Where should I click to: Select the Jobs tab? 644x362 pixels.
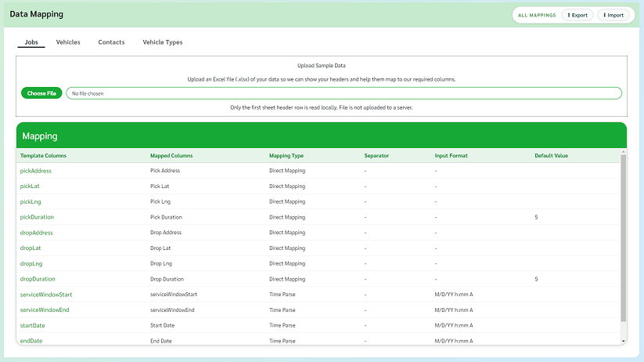pyautogui.click(x=31, y=42)
